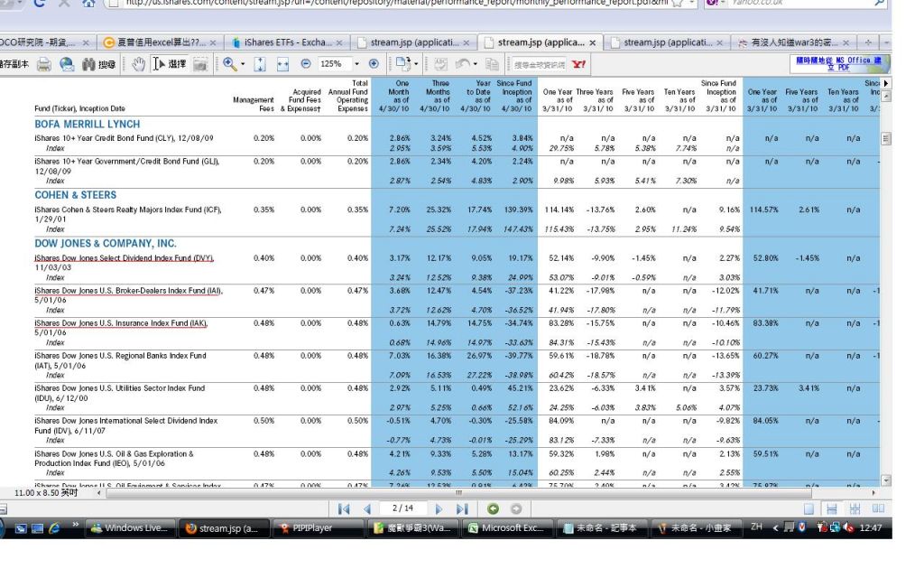Go to the previous page
This screenshot has width=924, height=578.
point(367,509)
